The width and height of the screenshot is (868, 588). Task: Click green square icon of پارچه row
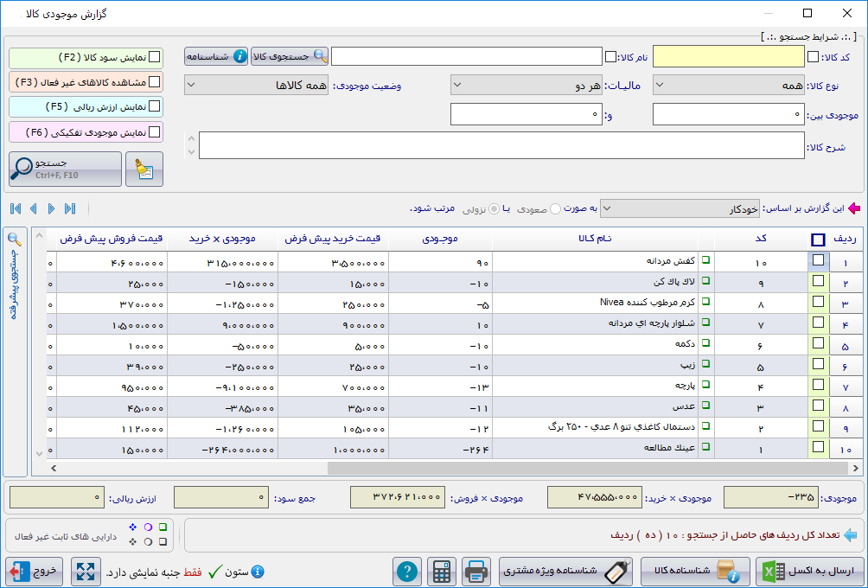coord(705,384)
